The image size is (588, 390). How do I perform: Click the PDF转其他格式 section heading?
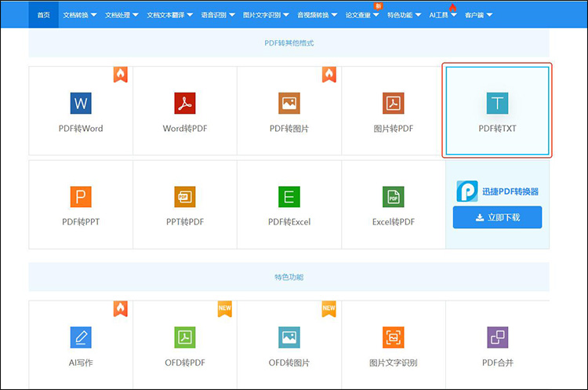pos(289,43)
